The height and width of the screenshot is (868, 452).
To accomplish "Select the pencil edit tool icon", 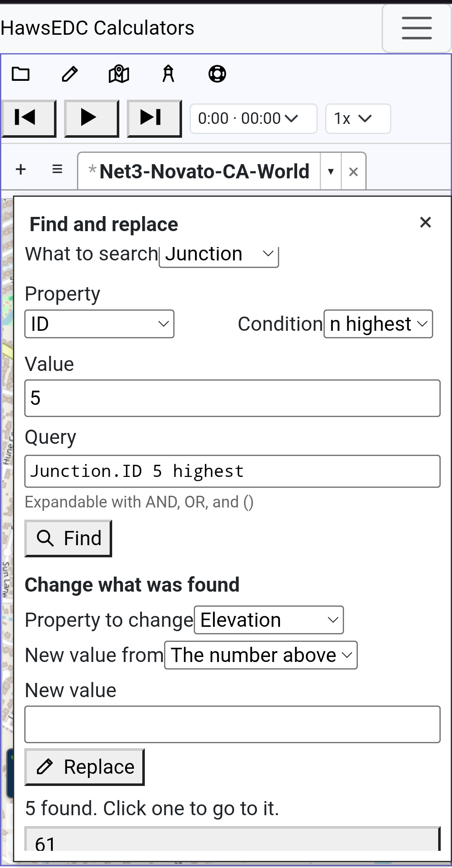I will [69, 74].
